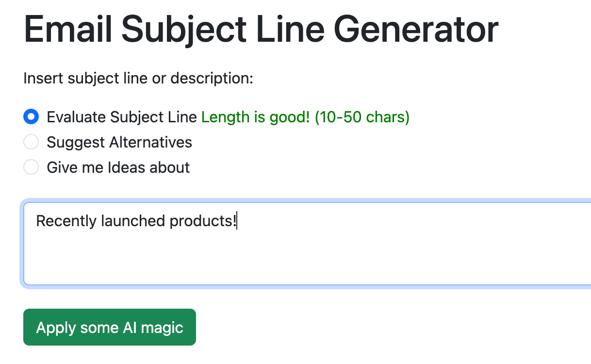Click the Suggest Alternatives label text

(x=119, y=142)
